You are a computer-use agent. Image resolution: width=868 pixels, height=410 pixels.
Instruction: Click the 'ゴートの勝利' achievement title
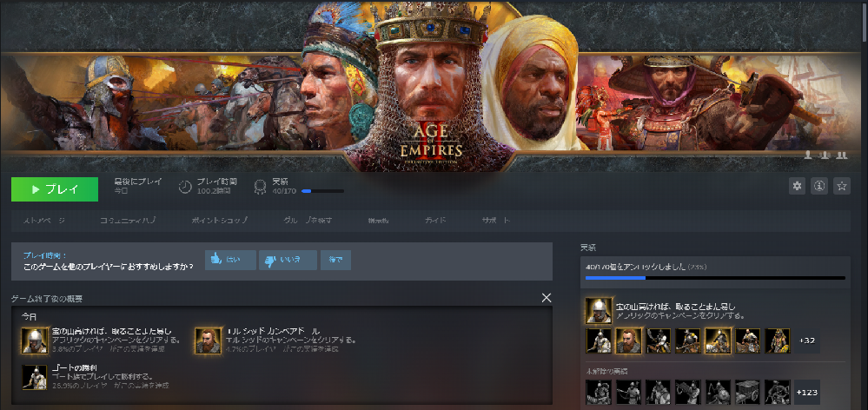click(x=75, y=368)
